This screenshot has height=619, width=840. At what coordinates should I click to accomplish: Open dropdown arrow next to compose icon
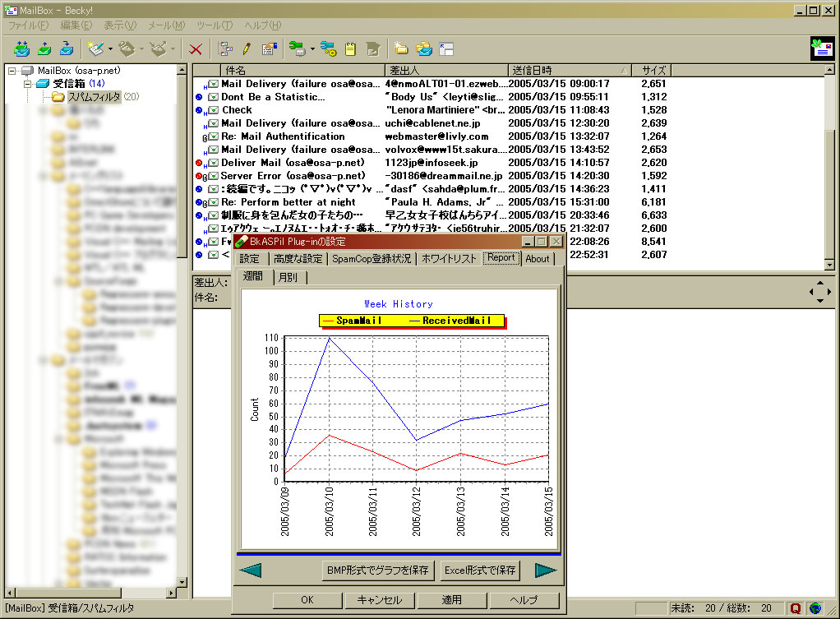pos(110,49)
